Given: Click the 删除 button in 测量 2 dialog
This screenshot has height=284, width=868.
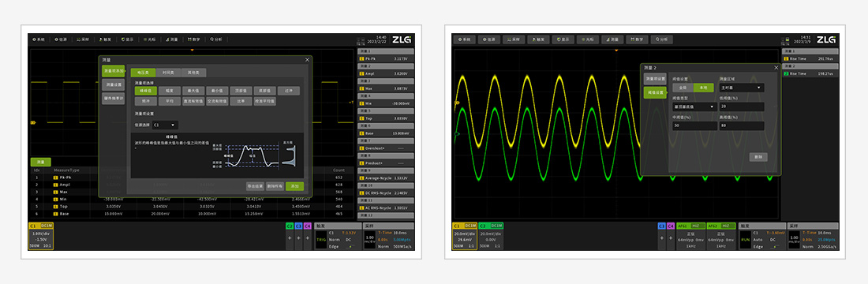Looking at the screenshot, I should pyautogui.click(x=758, y=157).
